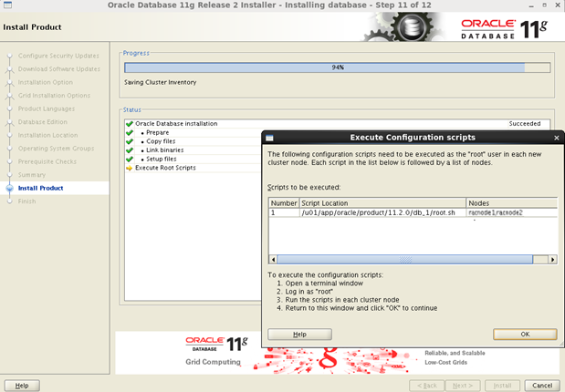This screenshot has height=392, width=565.
Task: Select Installation Location step
Action: (x=48, y=135)
